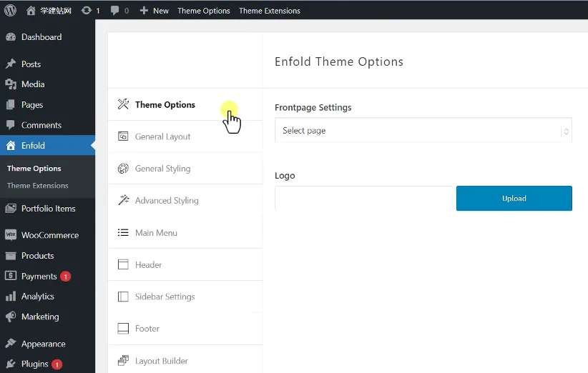Click the Logo URL input field

tap(363, 198)
